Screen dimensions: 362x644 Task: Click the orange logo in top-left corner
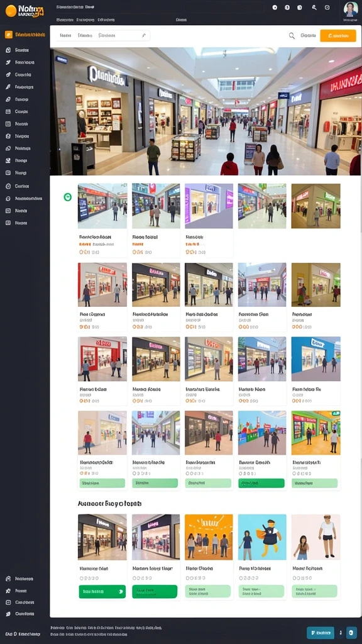(x=11, y=11)
